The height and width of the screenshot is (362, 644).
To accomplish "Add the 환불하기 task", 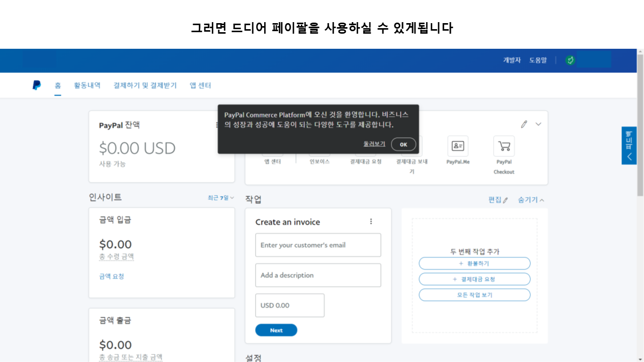I will click(474, 263).
